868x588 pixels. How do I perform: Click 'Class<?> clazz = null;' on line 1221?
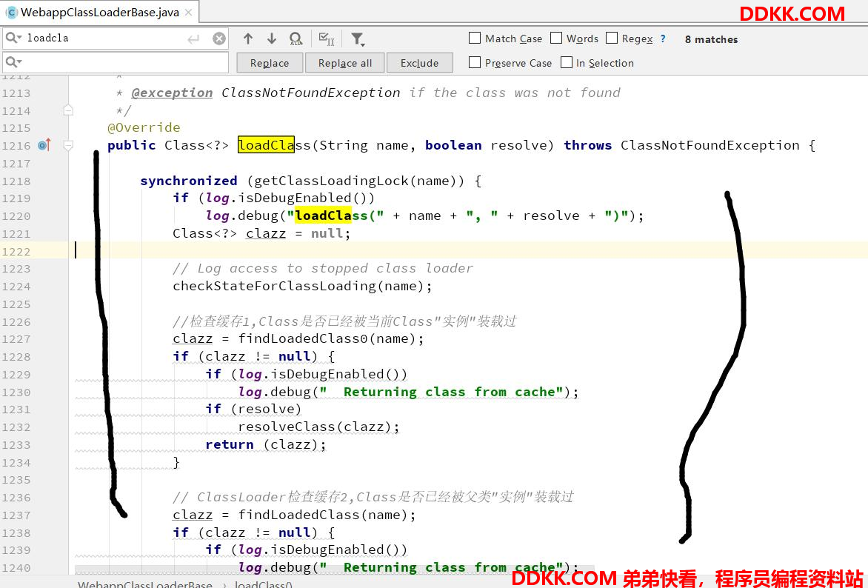(262, 233)
